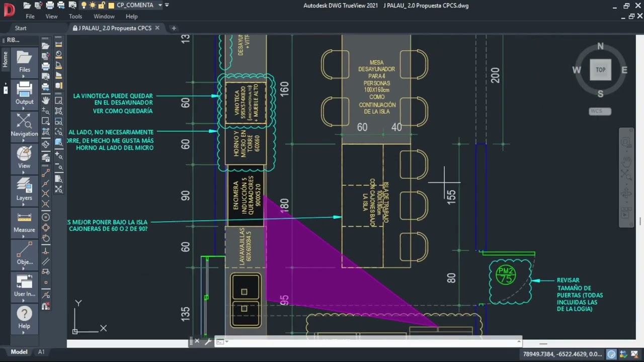This screenshot has height=362, width=644.
Task: Click the plus button for new drawing tab
Action: (x=174, y=28)
